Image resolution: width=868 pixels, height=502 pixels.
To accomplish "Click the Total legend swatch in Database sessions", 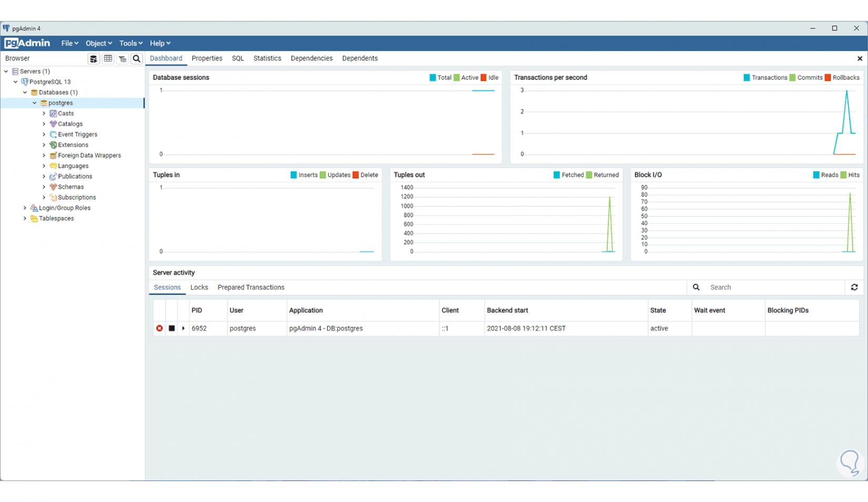I will [432, 77].
